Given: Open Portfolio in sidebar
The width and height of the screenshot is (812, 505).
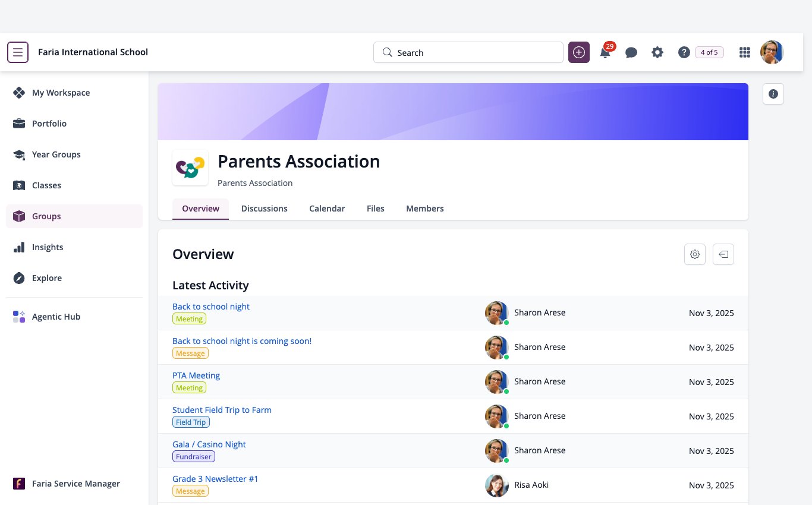Looking at the screenshot, I should point(74,124).
